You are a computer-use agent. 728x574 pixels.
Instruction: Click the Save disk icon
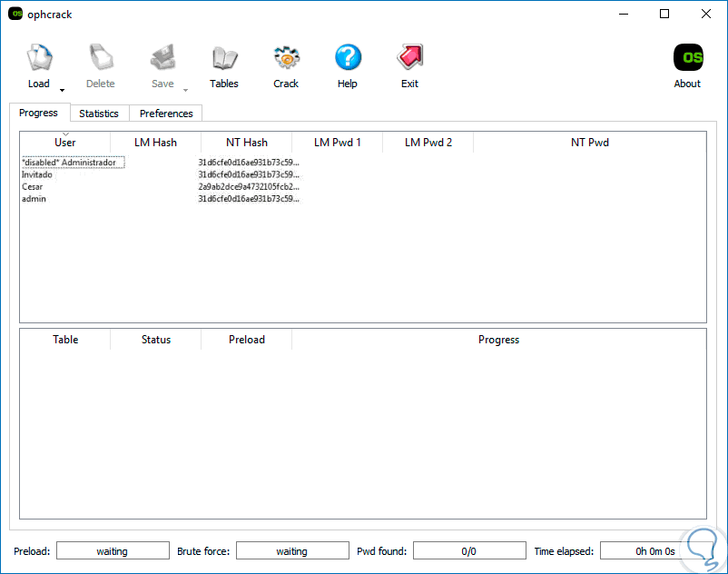(163, 57)
